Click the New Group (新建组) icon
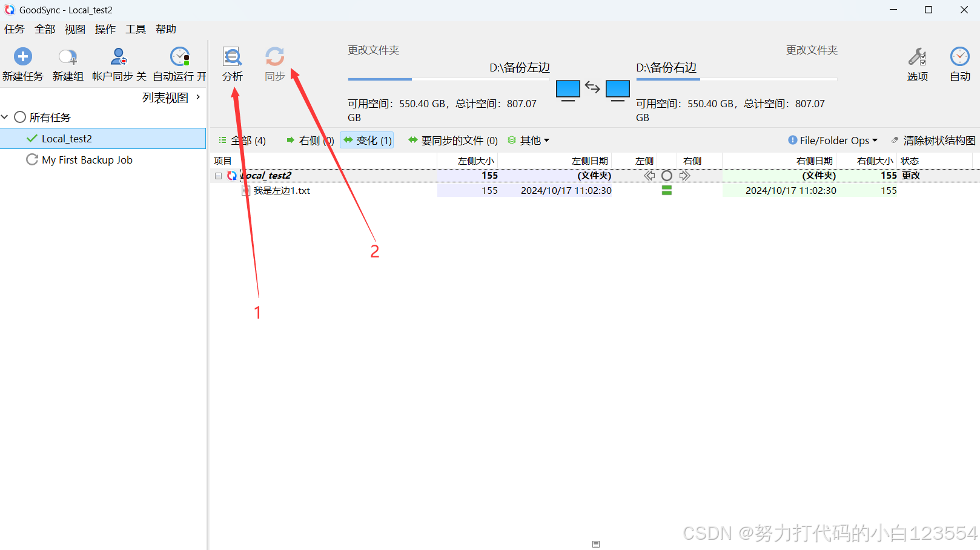This screenshot has height=550, width=980. [x=68, y=57]
